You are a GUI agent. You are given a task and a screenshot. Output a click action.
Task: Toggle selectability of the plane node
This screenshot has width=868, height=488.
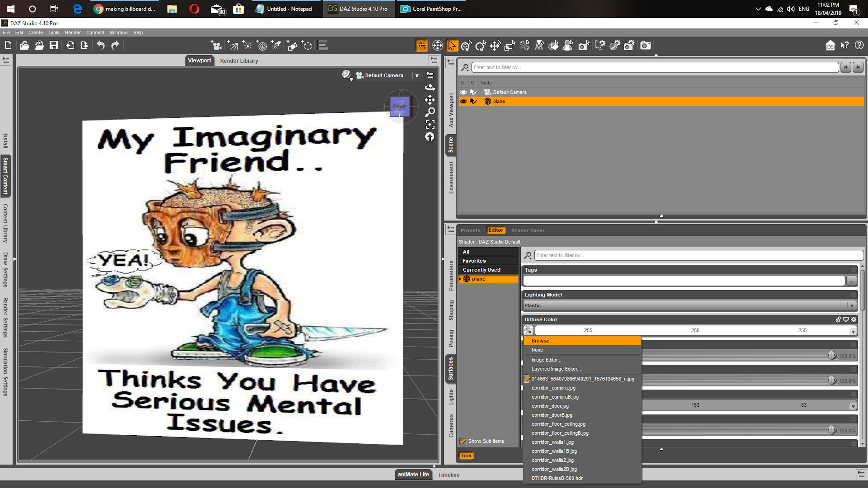(473, 101)
